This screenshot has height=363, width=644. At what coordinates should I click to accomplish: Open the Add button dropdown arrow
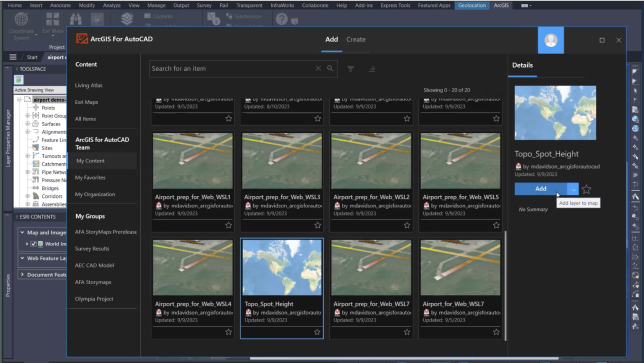573,189
